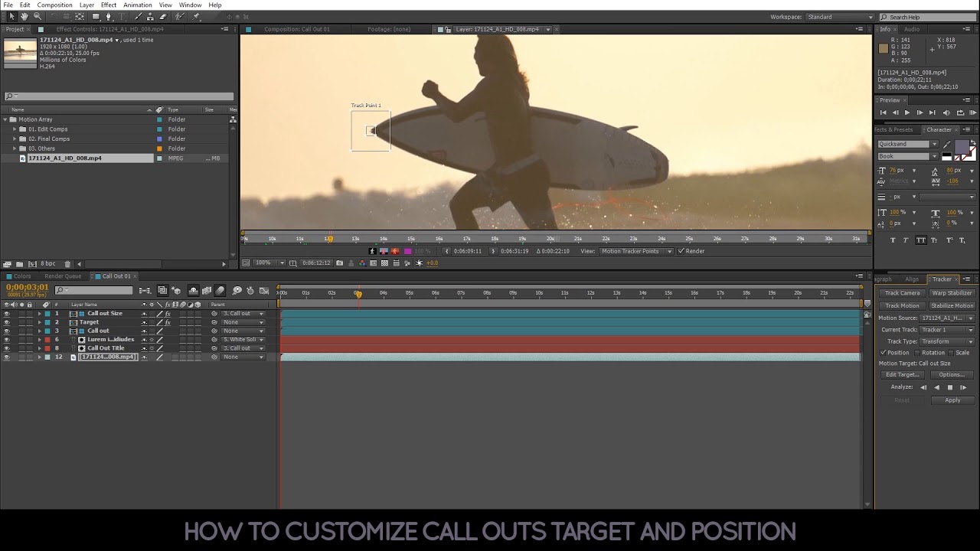
Task: Switch to the Render Queue tab
Action: (63, 276)
